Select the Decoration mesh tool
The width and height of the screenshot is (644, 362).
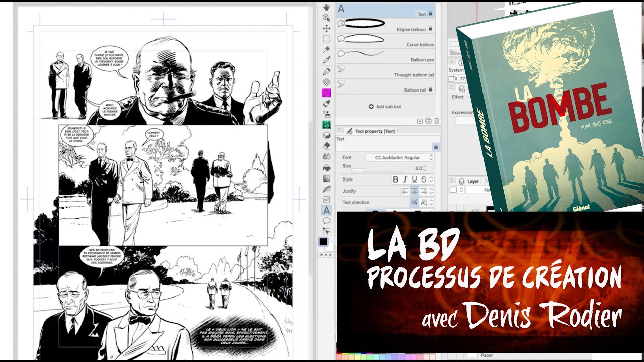(326, 82)
